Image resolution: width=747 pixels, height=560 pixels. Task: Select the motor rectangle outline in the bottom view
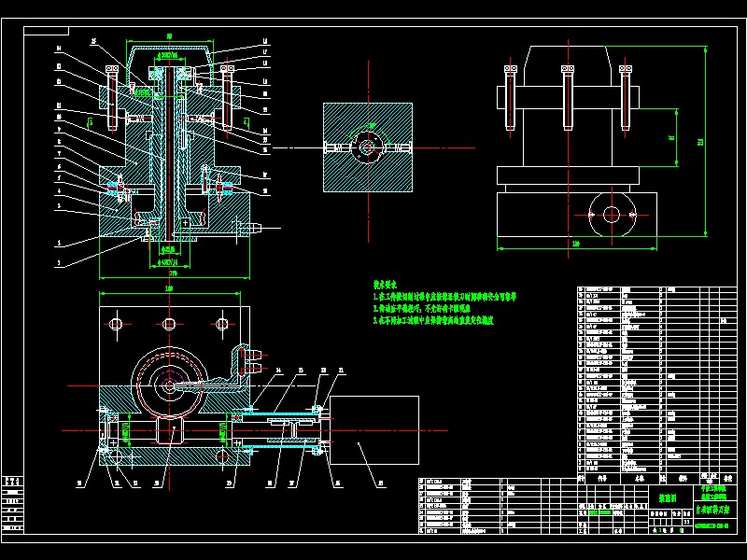point(374,430)
